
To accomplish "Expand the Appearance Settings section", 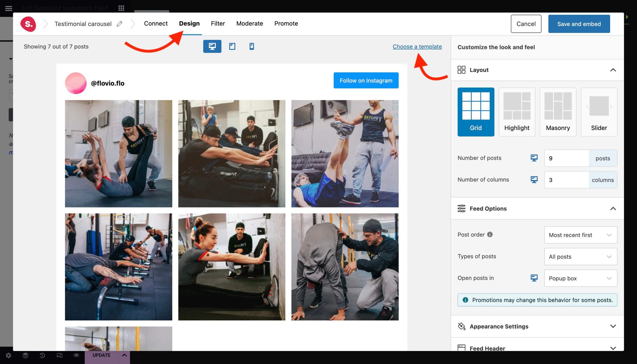I will pyautogui.click(x=537, y=326).
